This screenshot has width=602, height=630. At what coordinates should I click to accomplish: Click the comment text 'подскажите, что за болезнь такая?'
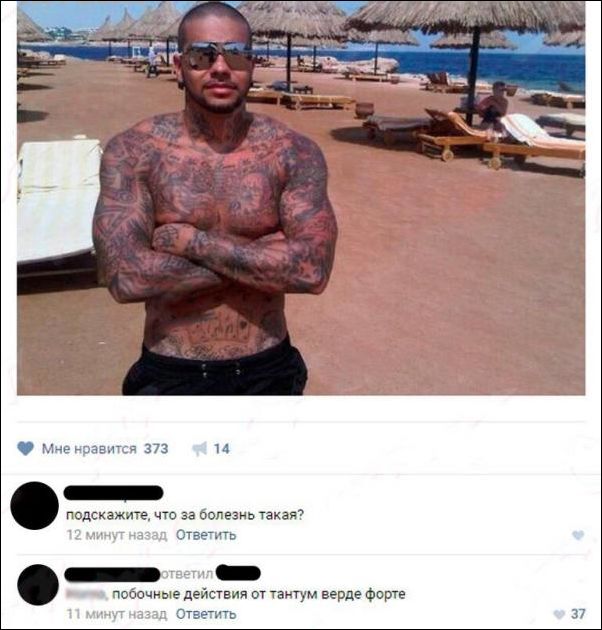point(185,515)
